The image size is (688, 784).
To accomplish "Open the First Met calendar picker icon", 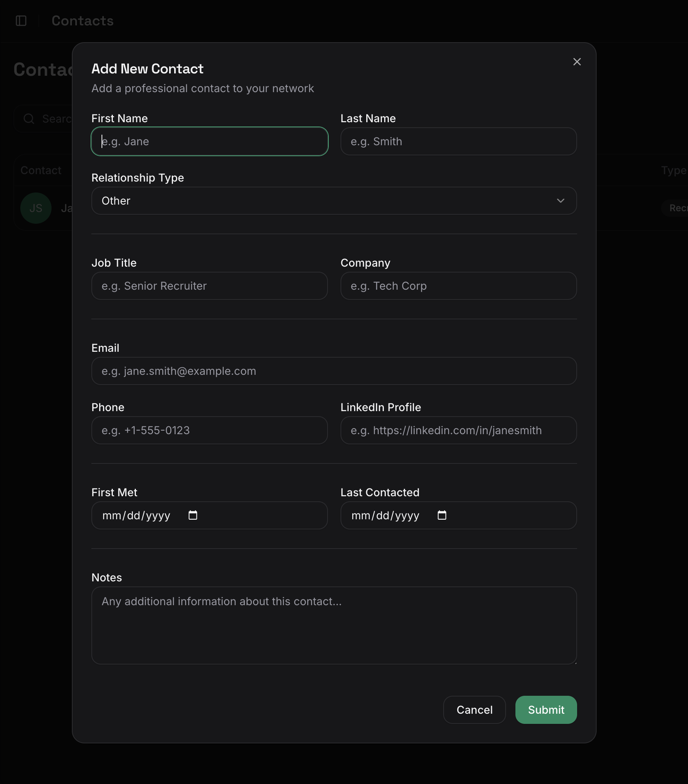I will pyautogui.click(x=193, y=515).
